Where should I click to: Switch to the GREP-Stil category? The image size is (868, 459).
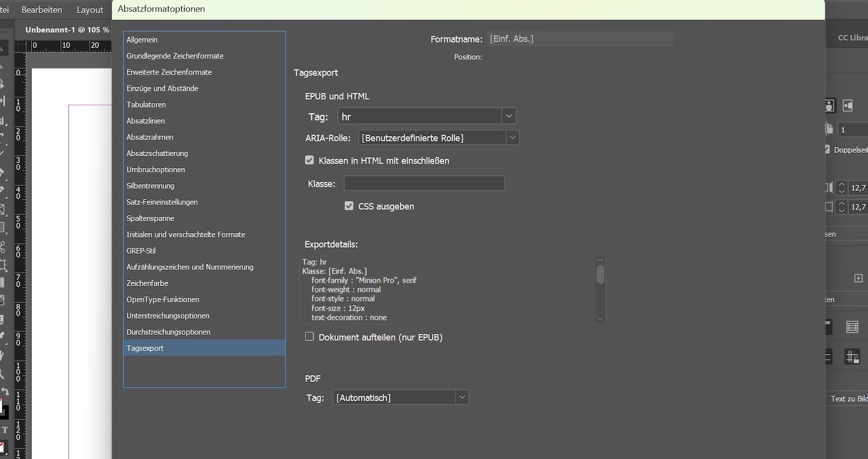coord(141,250)
